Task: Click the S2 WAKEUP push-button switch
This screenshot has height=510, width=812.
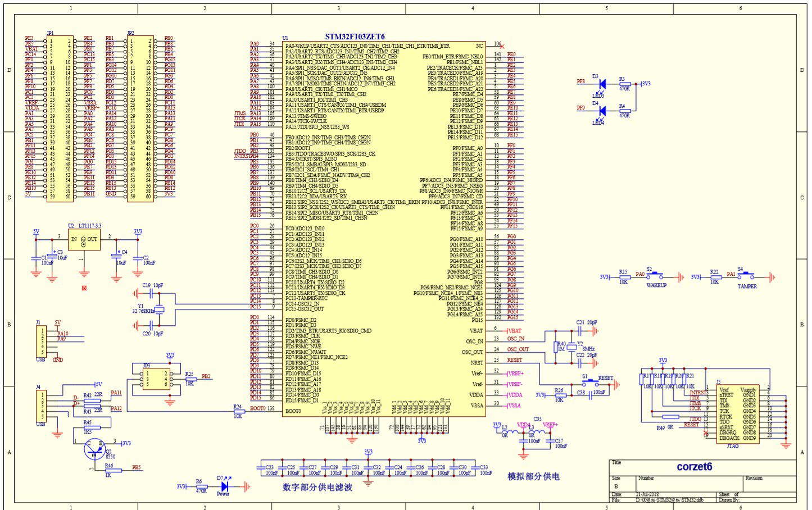Action: point(655,275)
